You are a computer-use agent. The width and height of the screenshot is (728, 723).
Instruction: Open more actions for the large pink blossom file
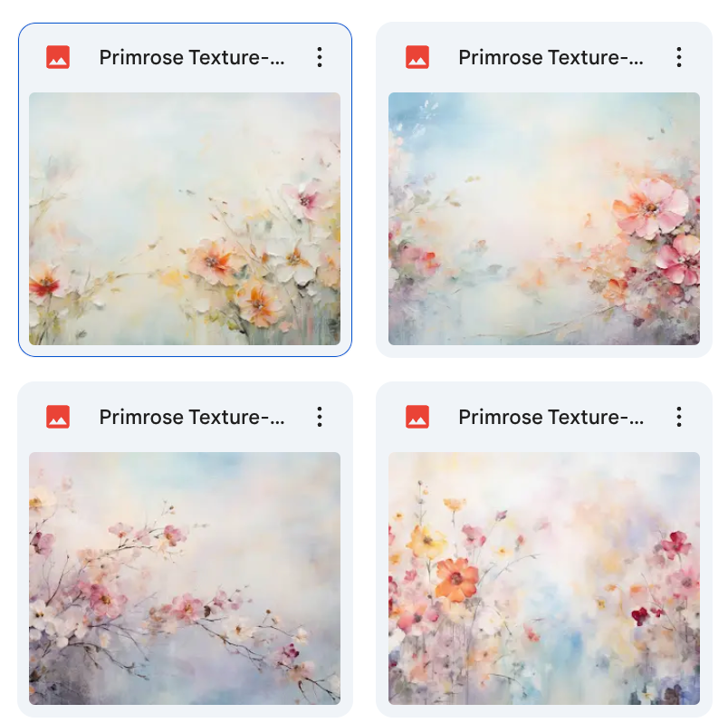point(679,57)
